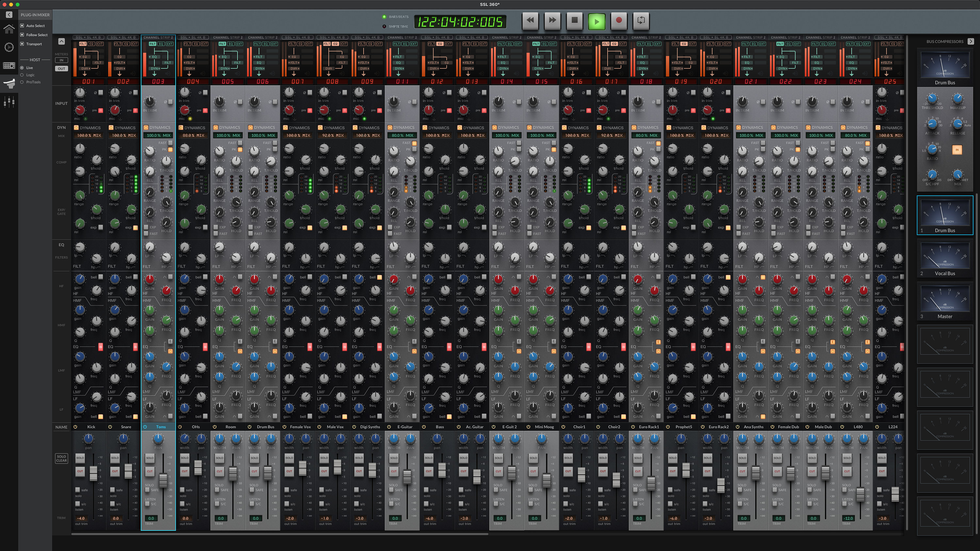Viewport: 980px width, 551px height.
Task: Toggle the bus compressor IN button
Action: coord(957,150)
